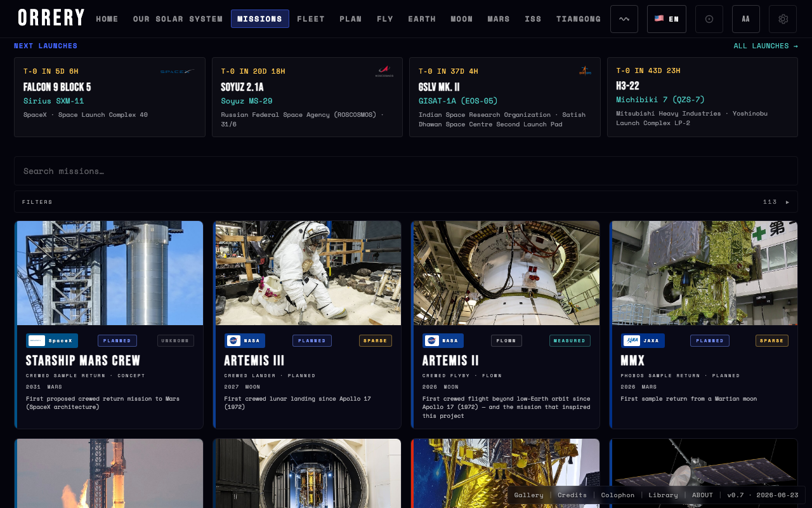This screenshot has width=812, height=508.
Task: Select the Missions tab
Action: tap(260, 19)
